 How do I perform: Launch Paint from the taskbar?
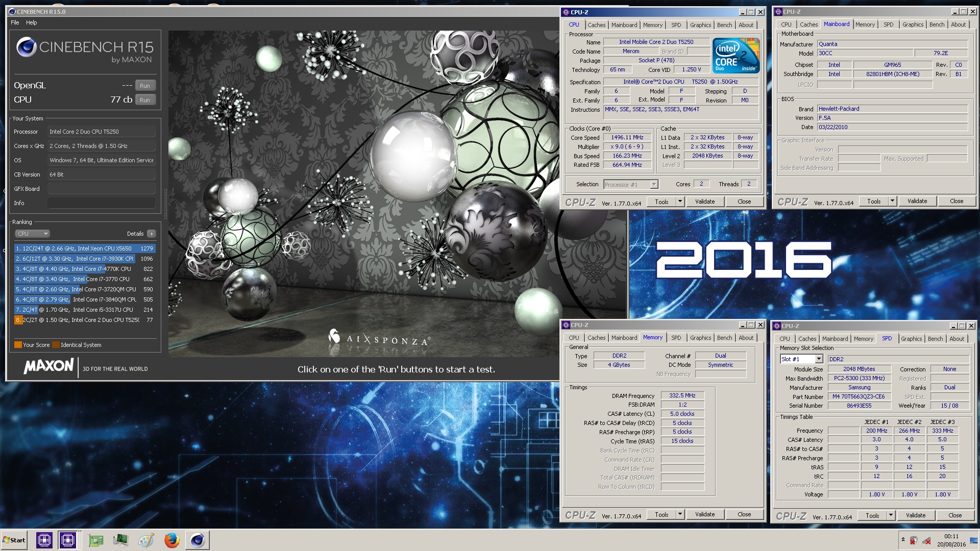click(146, 540)
